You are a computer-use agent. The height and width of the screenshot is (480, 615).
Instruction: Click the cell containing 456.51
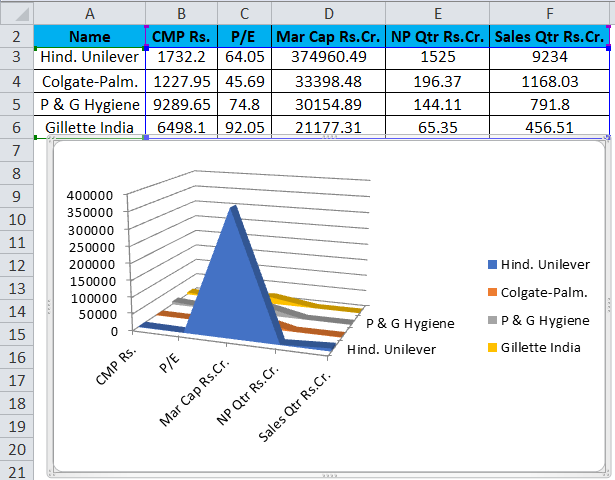549,127
